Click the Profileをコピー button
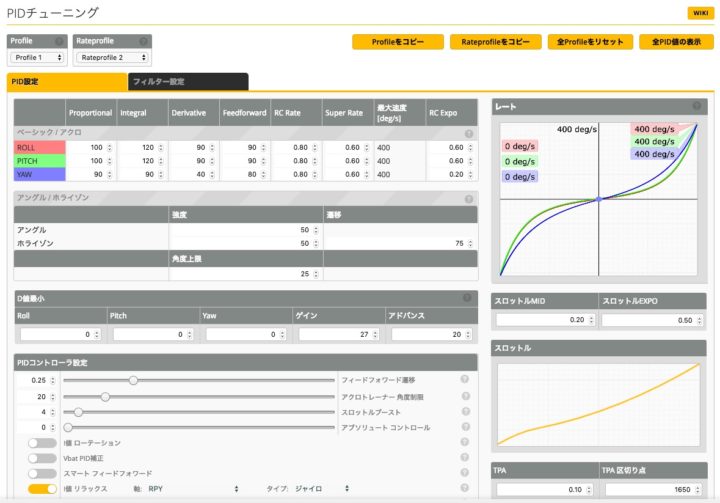 pyautogui.click(x=397, y=42)
